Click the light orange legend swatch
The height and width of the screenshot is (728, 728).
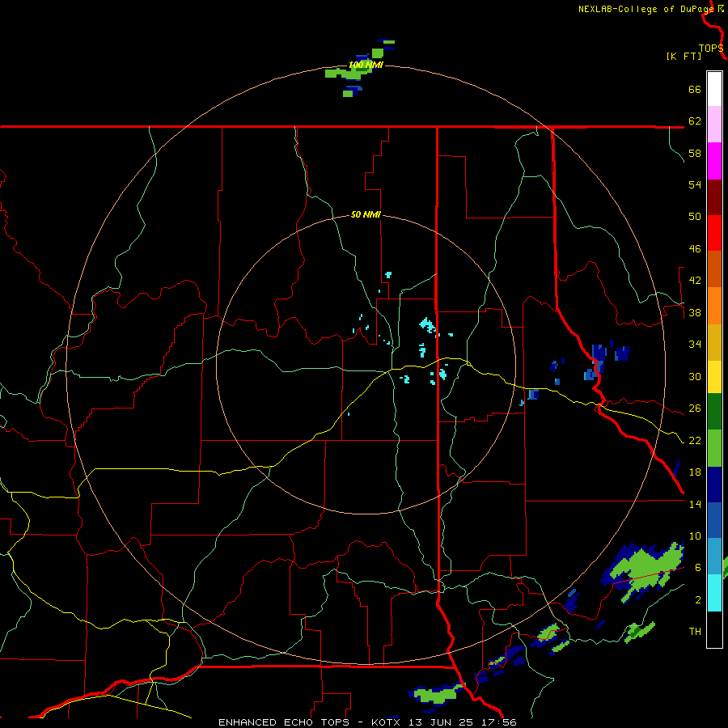[x=714, y=306]
